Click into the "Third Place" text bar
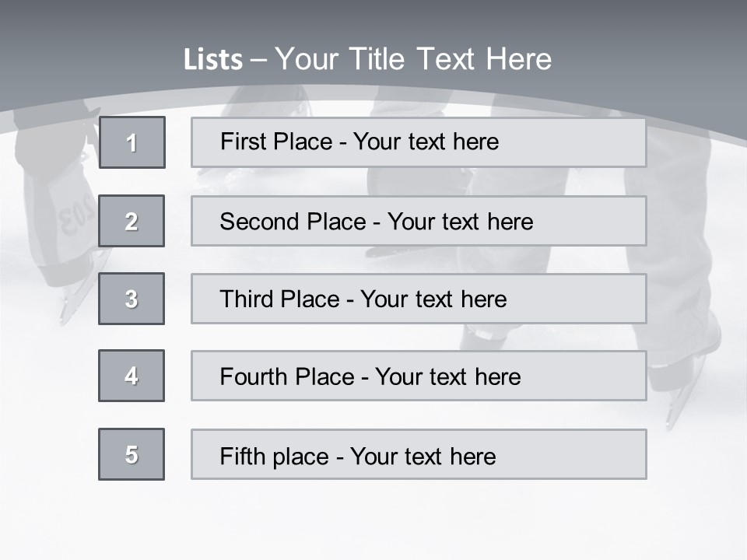The width and height of the screenshot is (747, 560). [x=419, y=299]
